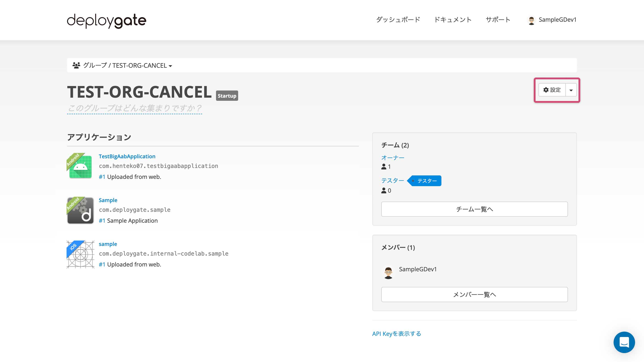Click the deploygate logo
This screenshot has width=644, height=362.
106,21
